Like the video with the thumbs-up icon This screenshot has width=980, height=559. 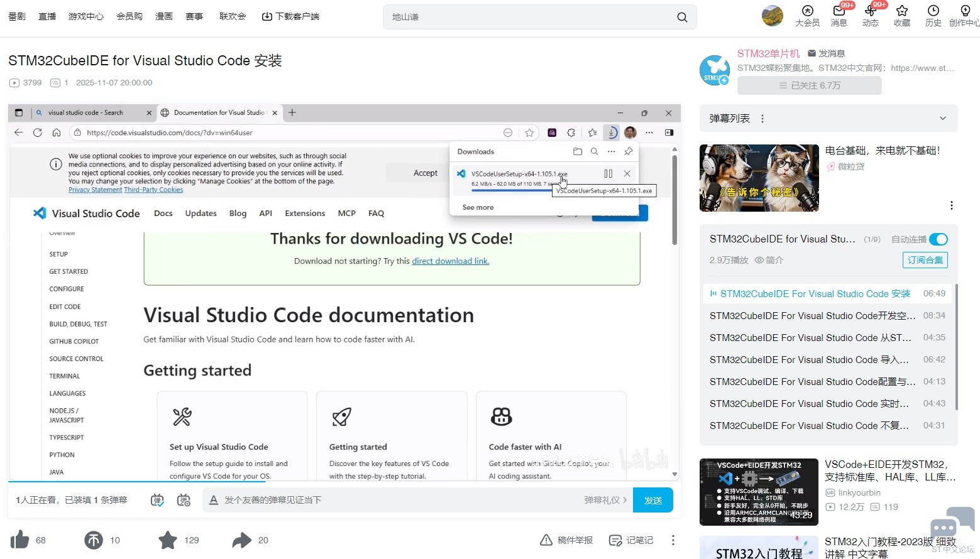19,540
